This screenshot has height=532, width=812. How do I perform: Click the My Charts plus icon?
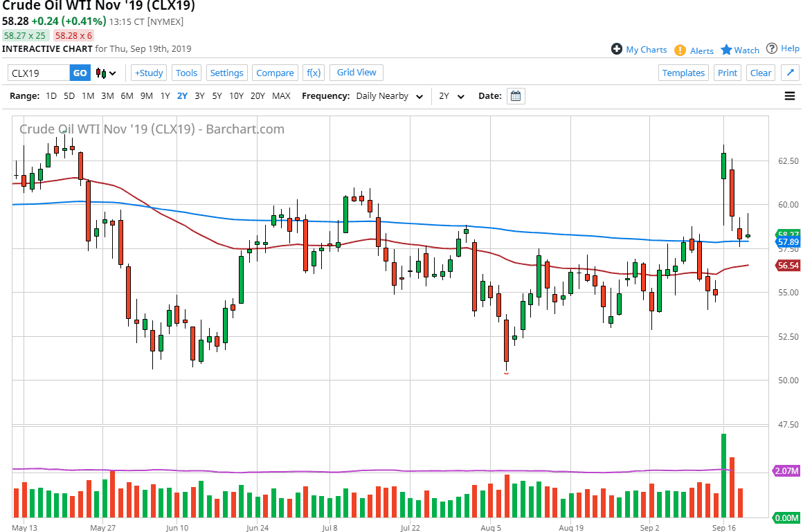coord(615,49)
